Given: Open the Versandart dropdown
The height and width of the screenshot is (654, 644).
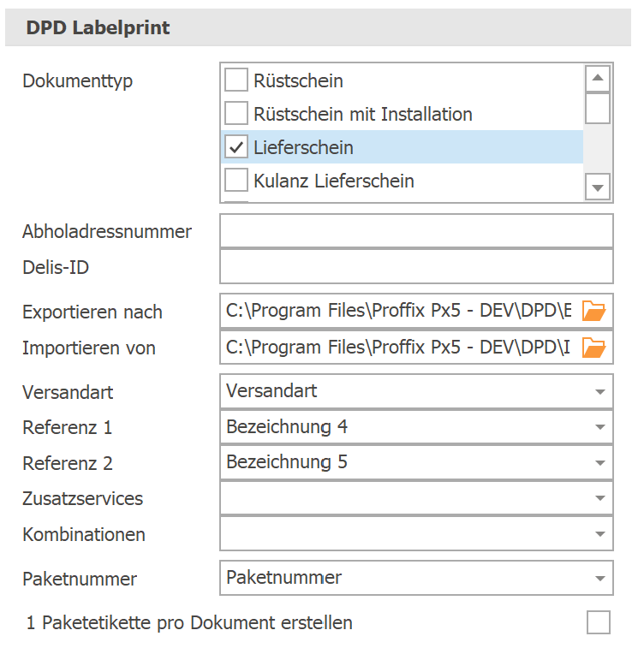Looking at the screenshot, I should point(600,392).
